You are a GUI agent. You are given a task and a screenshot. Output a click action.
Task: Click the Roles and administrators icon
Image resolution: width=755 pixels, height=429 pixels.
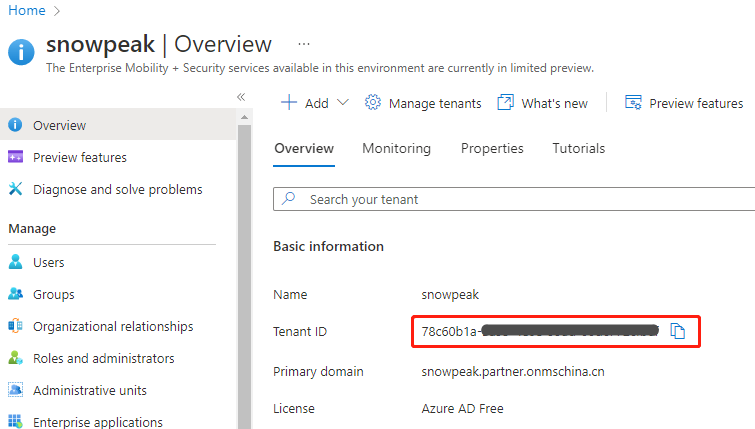click(15, 358)
